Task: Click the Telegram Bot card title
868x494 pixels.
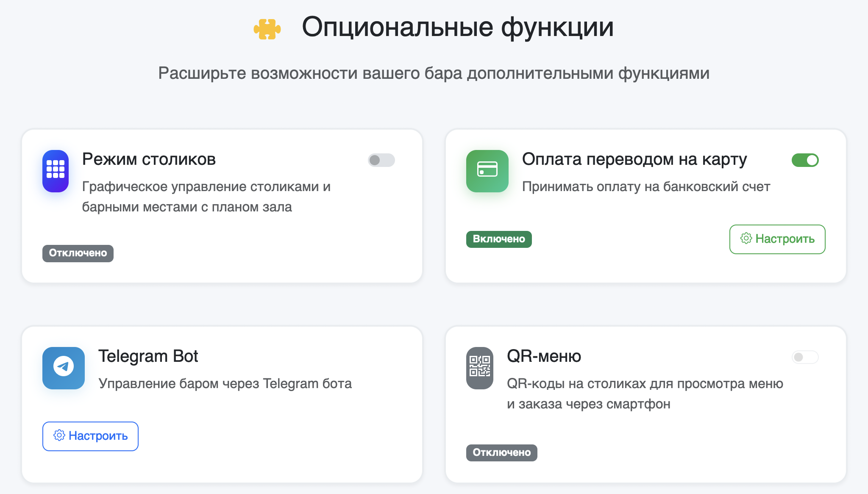Action: pos(149,356)
